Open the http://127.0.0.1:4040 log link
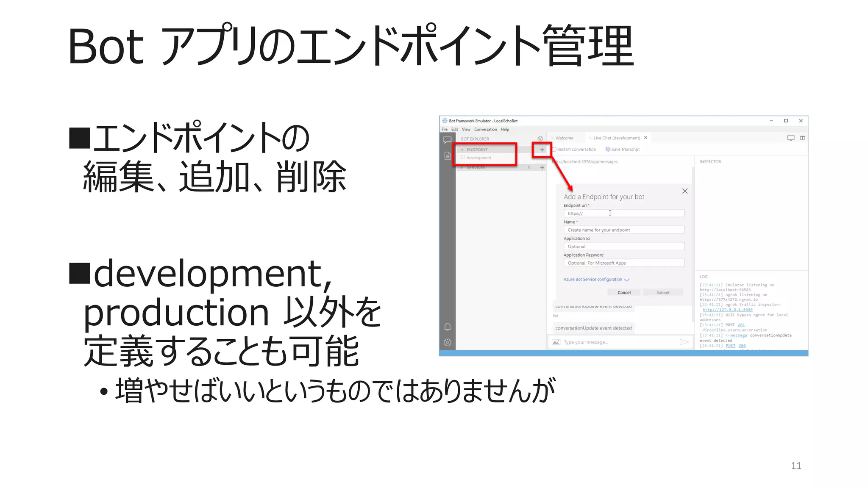 pos(727,310)
